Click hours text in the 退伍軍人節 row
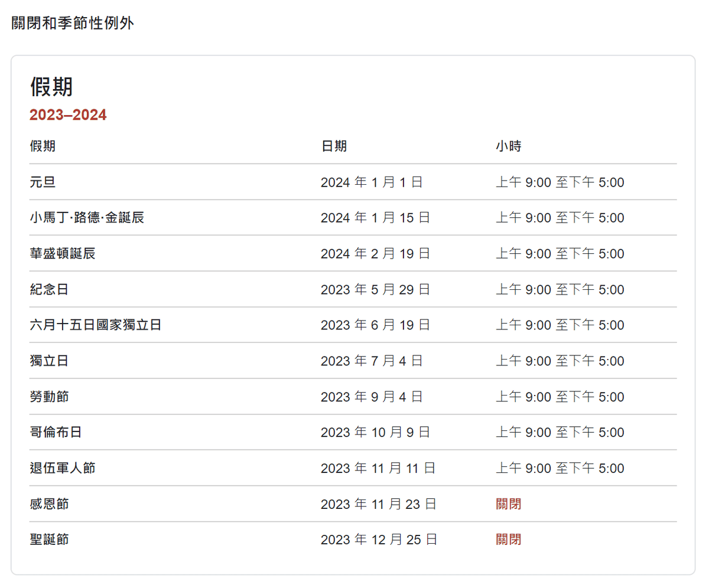This screenshot has height=588, width=709. [x=560, y=469]
